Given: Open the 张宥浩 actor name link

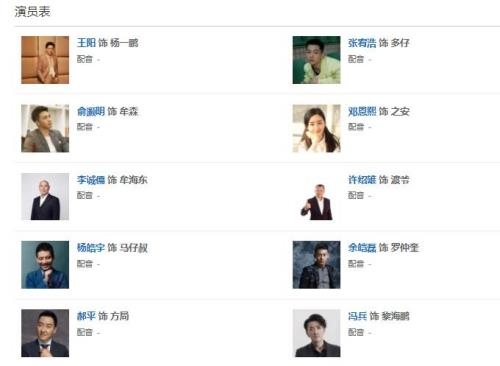Looking at the screenshot, I should 362,43.
